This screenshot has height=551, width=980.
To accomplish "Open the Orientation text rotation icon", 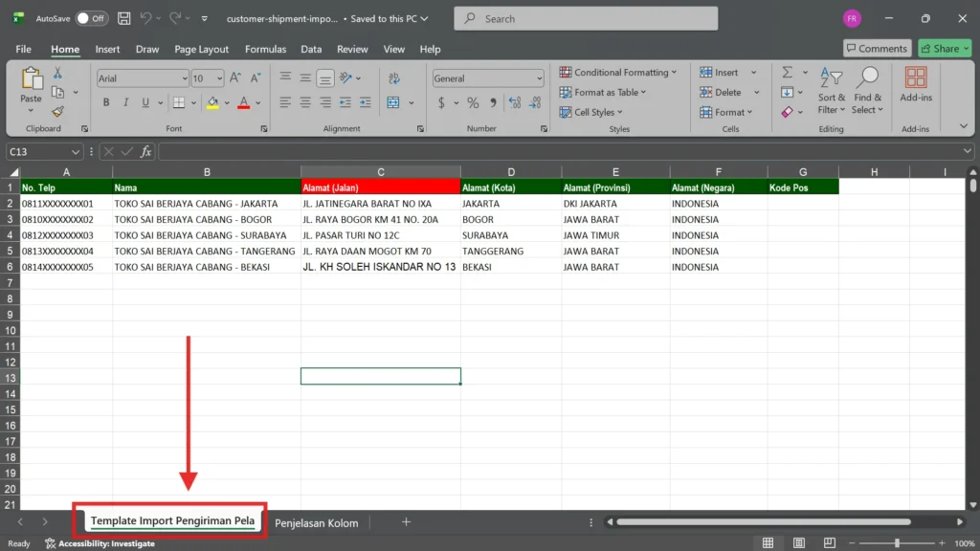I will (x=345, y=78).
